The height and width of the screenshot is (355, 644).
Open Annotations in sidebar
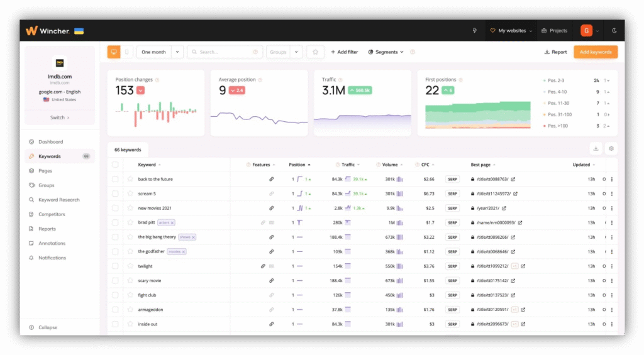(x=52, y=243)
